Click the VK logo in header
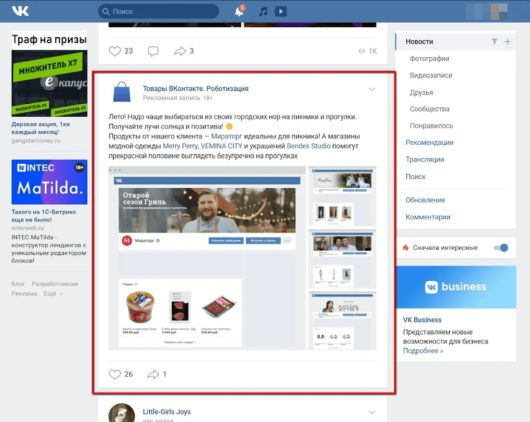This screenshot has height=422, width=530. (20, 11)
